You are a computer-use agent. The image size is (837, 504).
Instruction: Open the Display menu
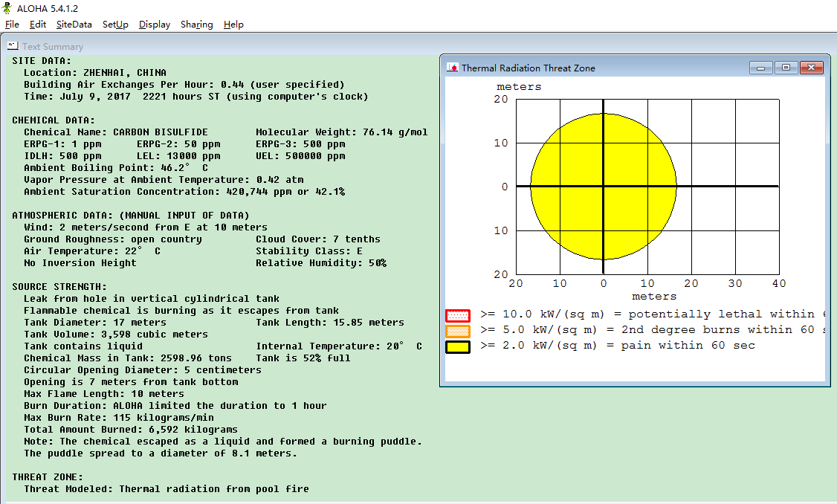[x=155, y=24]
